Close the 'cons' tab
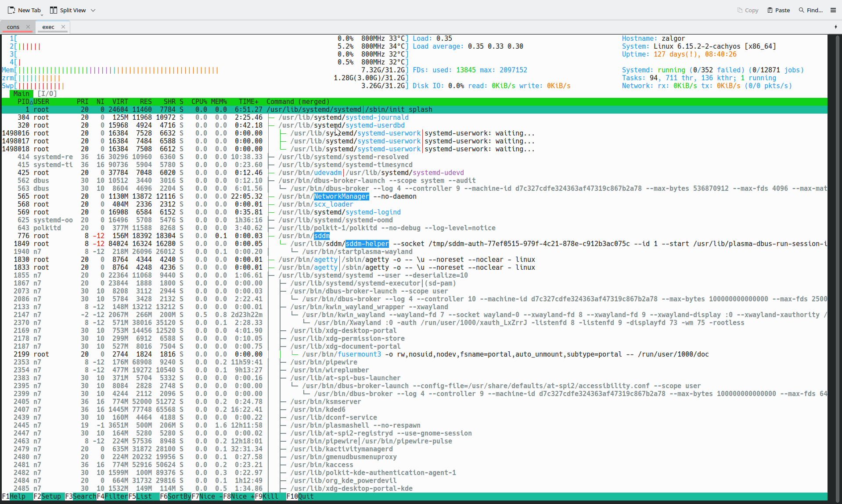 click(x=28, y=27)
